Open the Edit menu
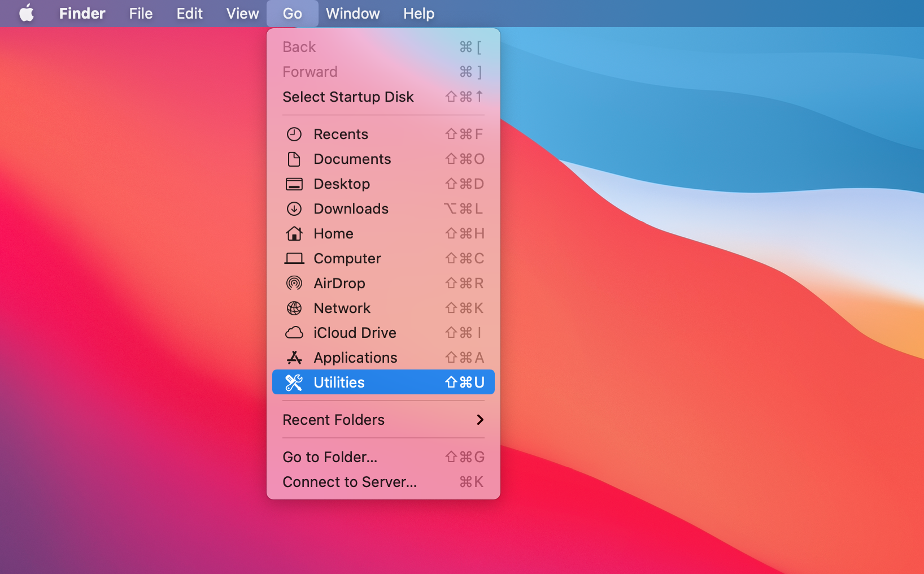 [189, 14]
